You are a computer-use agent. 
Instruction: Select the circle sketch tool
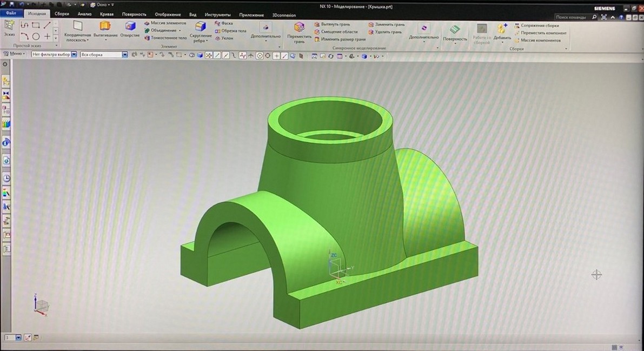tap(36, 37)
